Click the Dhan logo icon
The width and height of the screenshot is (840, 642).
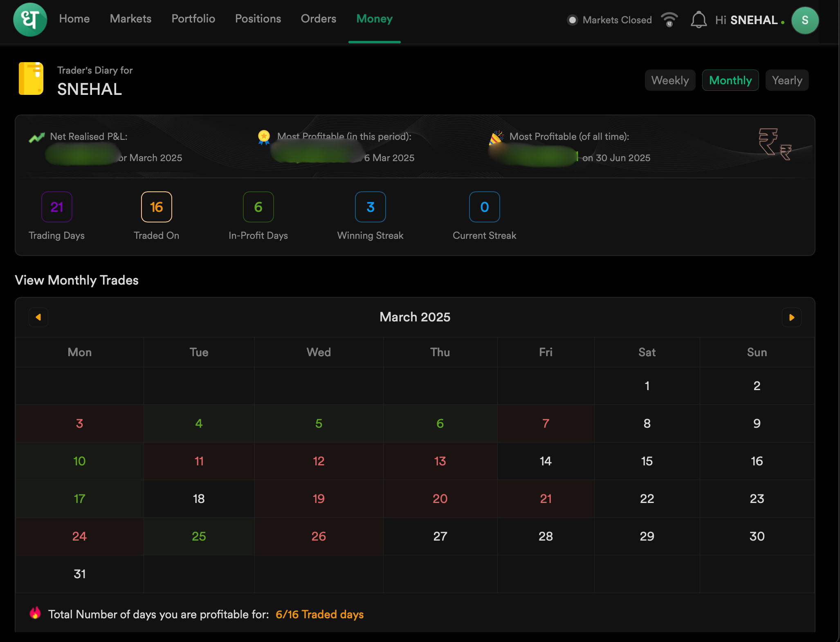click(x=30, y=20)
